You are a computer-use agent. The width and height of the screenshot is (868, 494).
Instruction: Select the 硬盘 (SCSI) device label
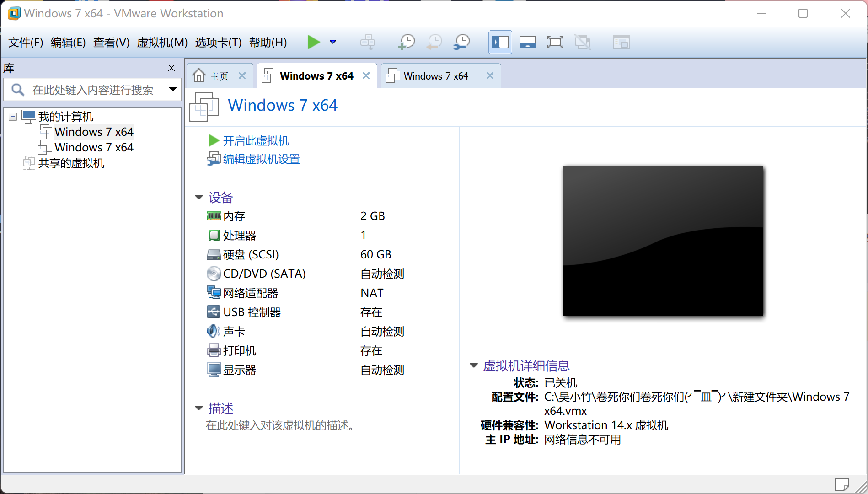[x=251, y=255]
